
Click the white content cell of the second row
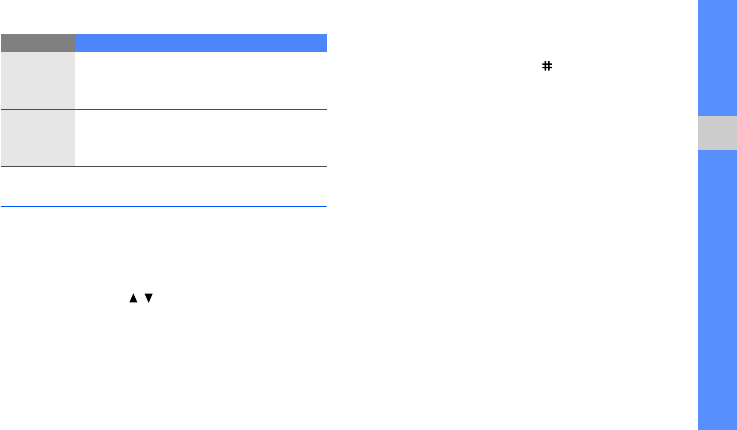point(201,138)
